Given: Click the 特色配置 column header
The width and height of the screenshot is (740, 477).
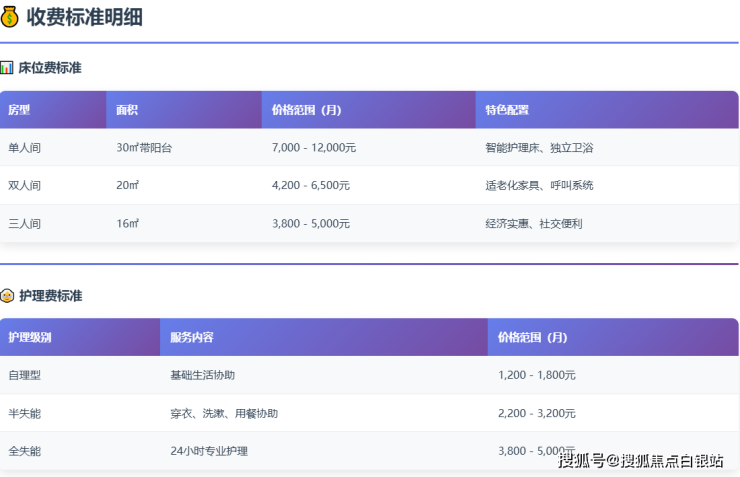Looking at the screenshot, I should click(x=507, y=110).
